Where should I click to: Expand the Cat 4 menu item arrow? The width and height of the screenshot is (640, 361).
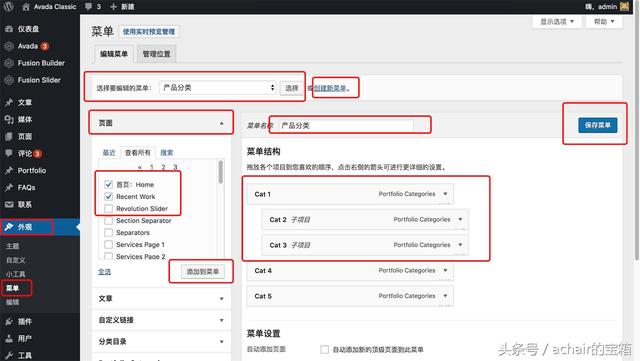[x=445, y=270]
